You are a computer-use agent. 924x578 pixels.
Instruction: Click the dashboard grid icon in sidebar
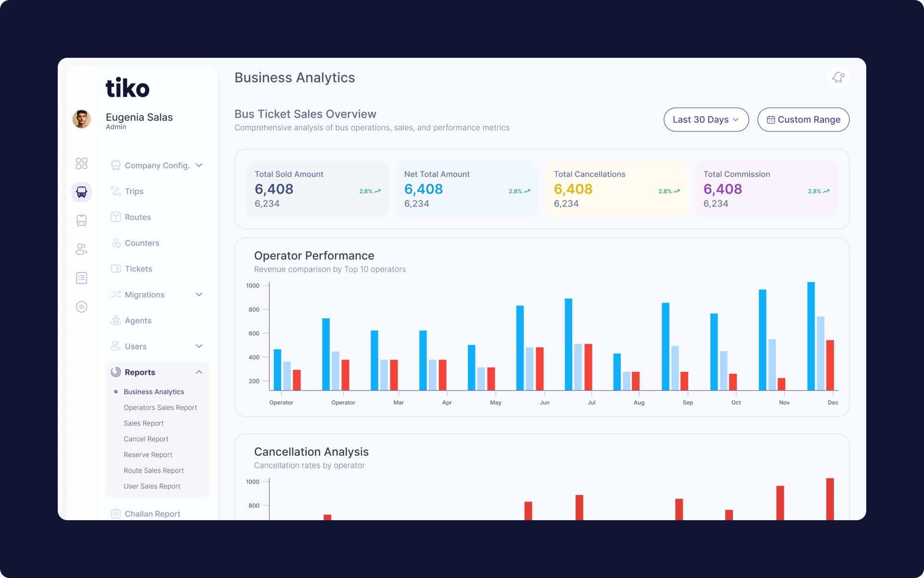pos(81,164)
